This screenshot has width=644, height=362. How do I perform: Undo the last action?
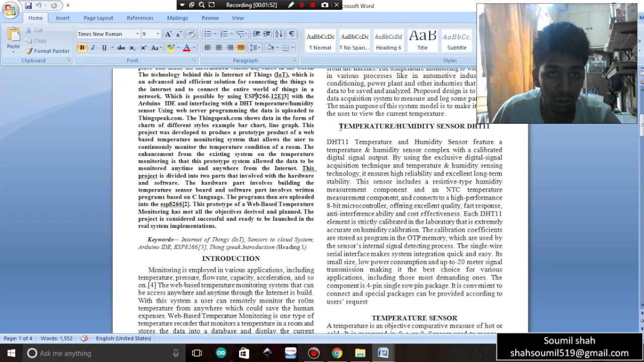click(39, 6)
